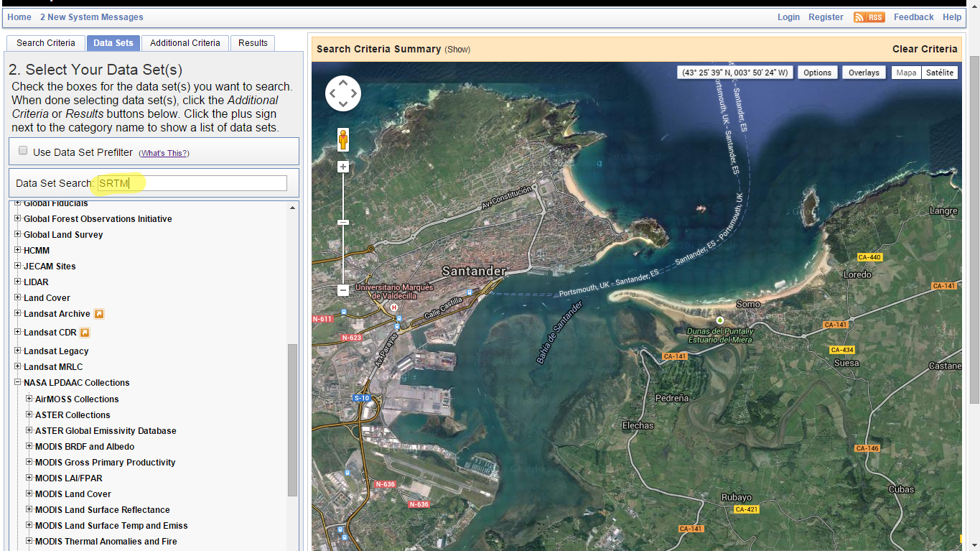Screen dimensions: 980x551
Task: Pick the Street View pegman icon
Action: [343, 139]
